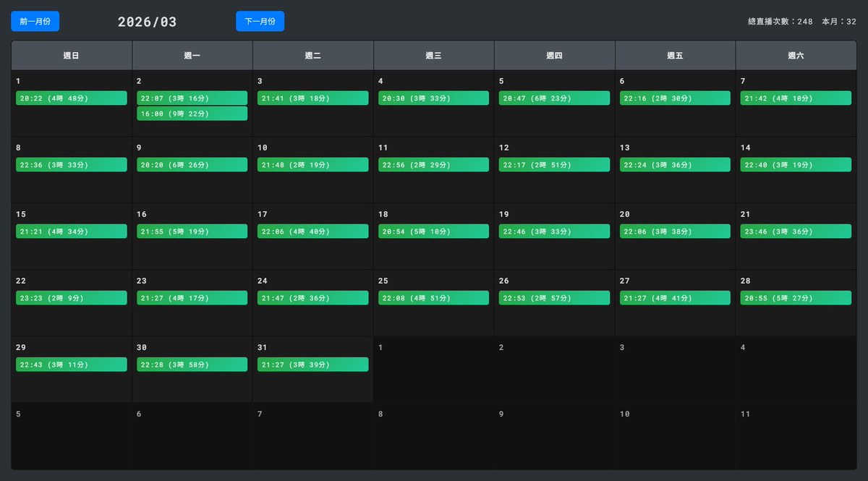The height and width of the screenshot is (481, 868).
Task: Open the 20:47 (6時 23分) stream entry
Action: (555, 98)
